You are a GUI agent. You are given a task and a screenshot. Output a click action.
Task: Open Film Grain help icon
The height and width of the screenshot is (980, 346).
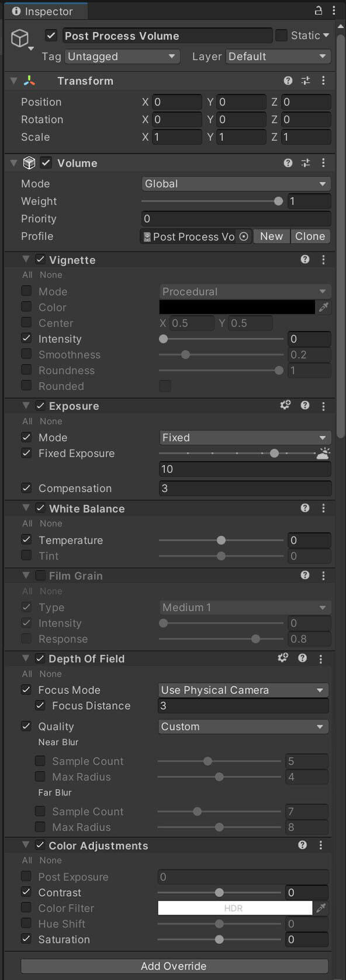pyautogui.click(x=305, y=575)
